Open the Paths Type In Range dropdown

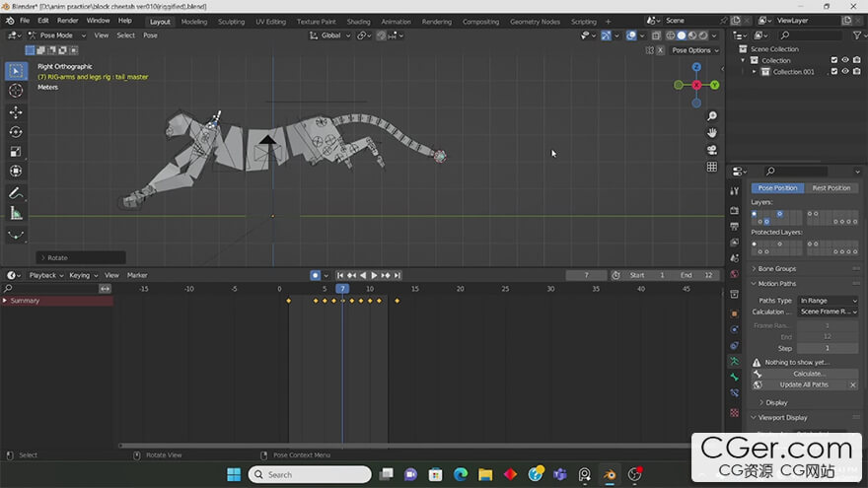tap(829, 301)
